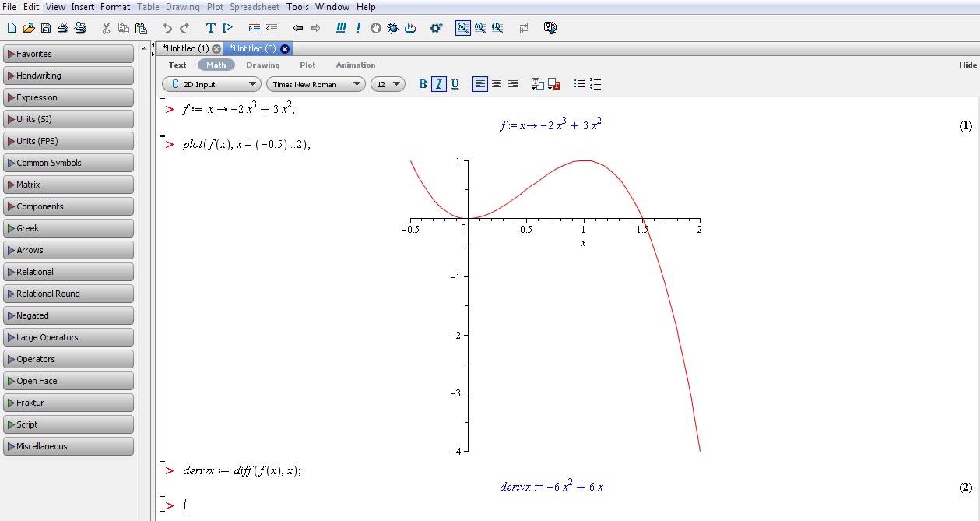The image size is (980, 521).
Task: Insert a plain text paragraph
Action: pos(209,28)
